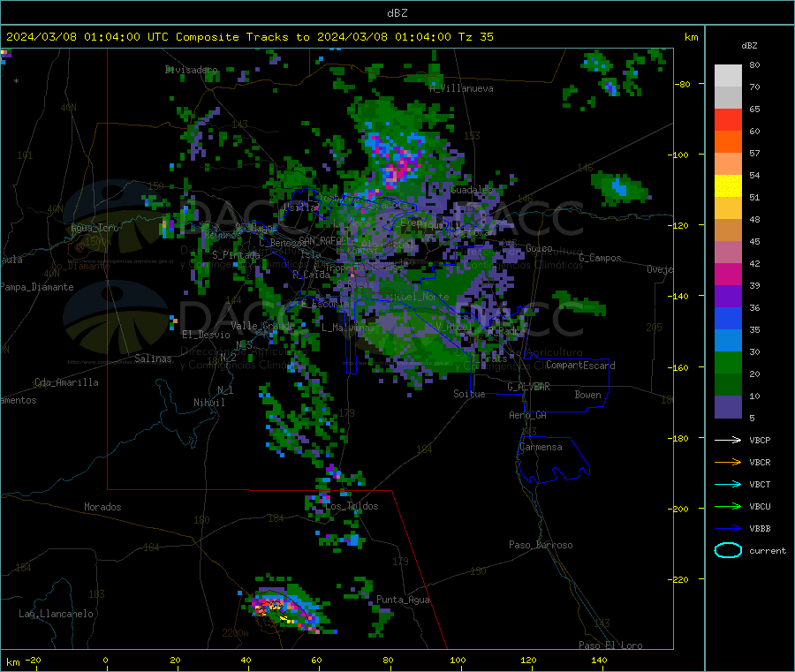The height and width of the screenshot is (672, 795).
Task: Click the 'Soitue' map label
Action: (469, 394)
